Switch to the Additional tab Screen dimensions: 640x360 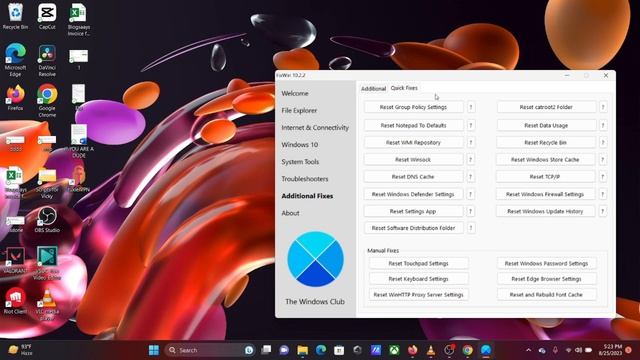point(373,88)
